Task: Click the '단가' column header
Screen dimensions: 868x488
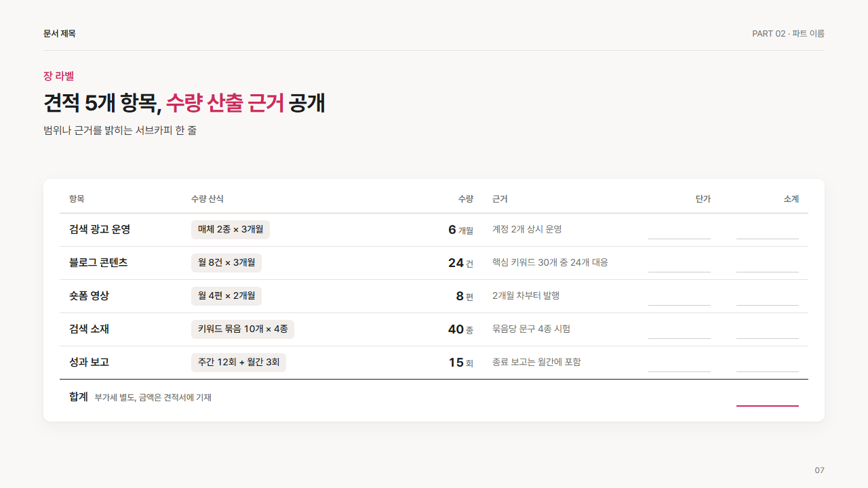Action: [x=703, y=199]
